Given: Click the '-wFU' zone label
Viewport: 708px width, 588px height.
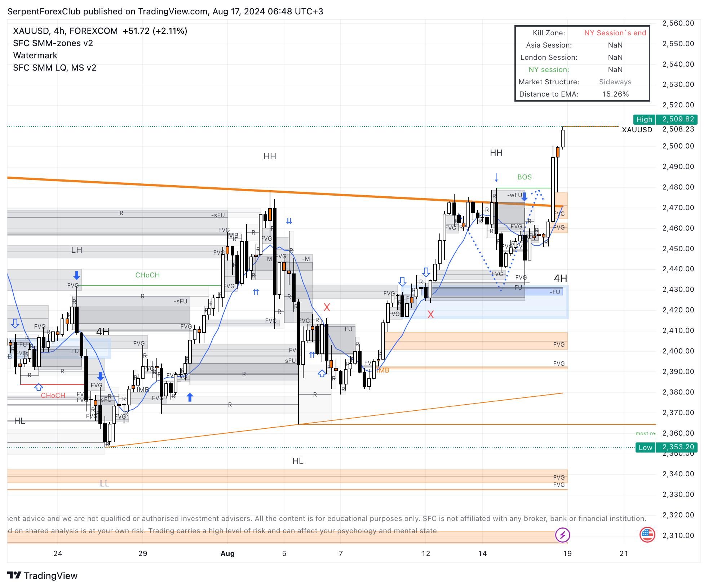Looking at the screenshot, I should pos(514,195).
